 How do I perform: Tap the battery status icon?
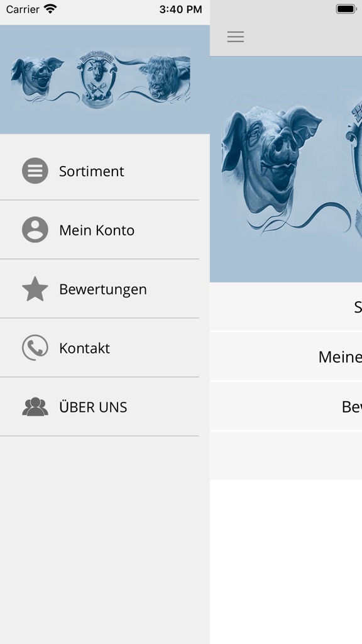coord(346,9)
